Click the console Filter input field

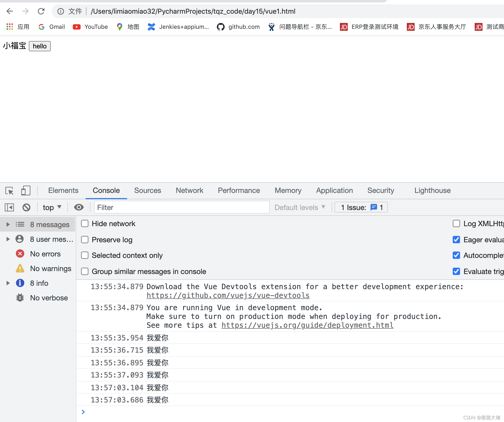tap(182, 208)
